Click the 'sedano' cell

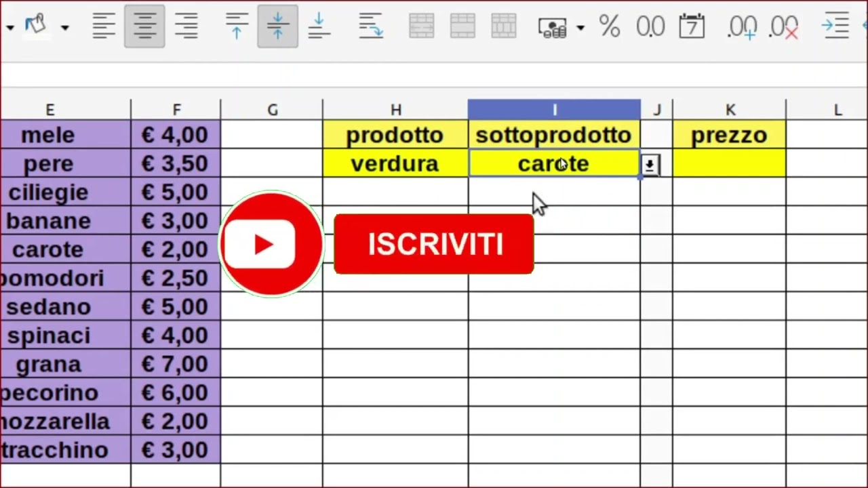point(65,307)
